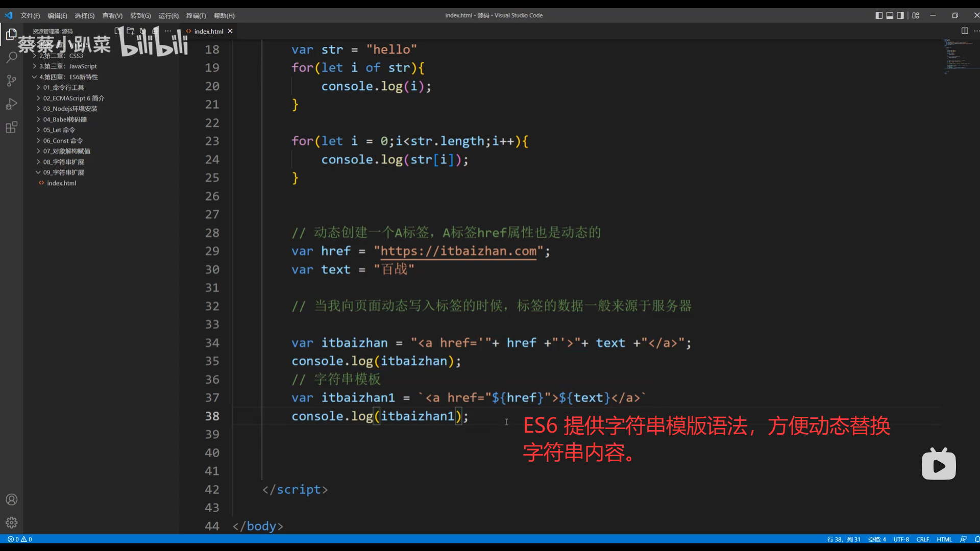Select index.html in the file explorer
Screen dimensions: 980x551
[61, 183]
